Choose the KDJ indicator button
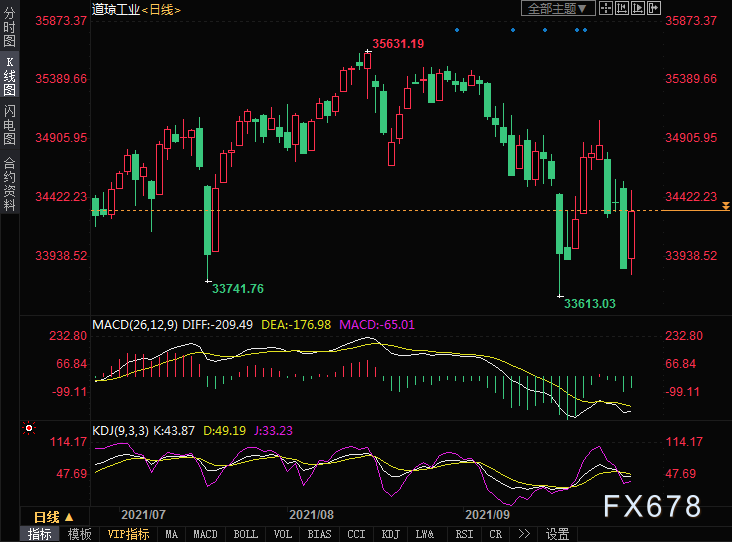 pos(390,534)
